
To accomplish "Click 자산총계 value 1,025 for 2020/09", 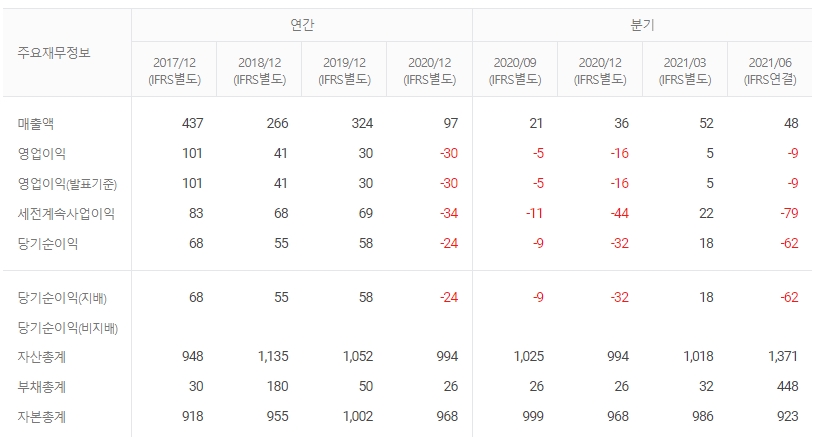I will point(529,356).
